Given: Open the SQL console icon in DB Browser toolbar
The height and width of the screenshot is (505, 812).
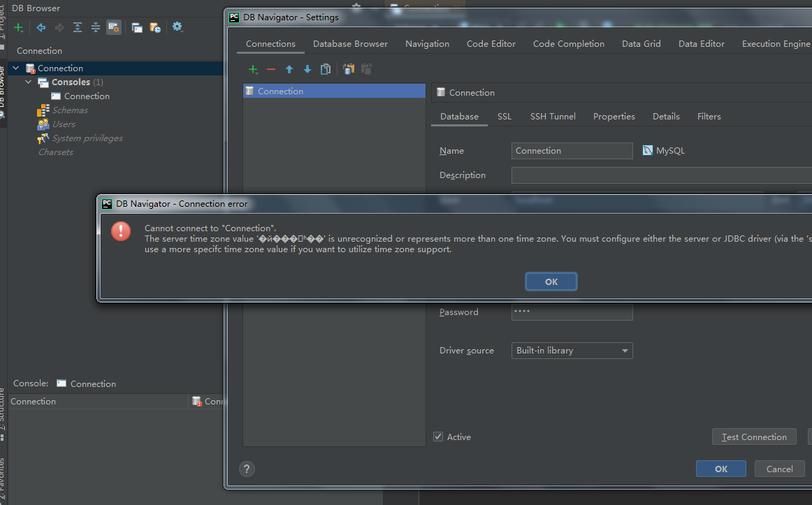Looking at the screenshot, I should click(137, 27).
